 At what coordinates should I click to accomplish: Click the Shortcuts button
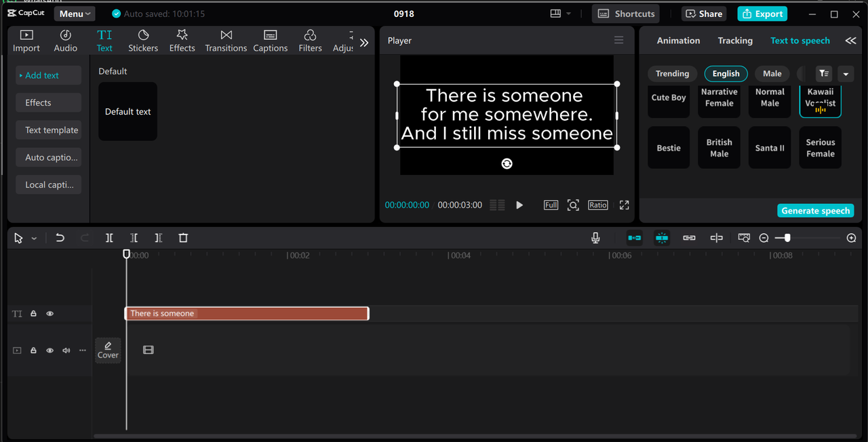[626, 14]
